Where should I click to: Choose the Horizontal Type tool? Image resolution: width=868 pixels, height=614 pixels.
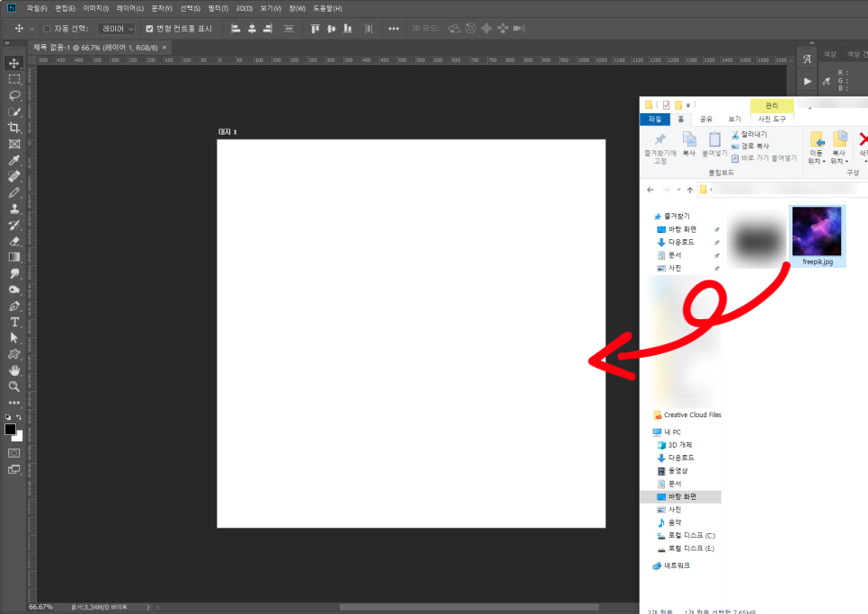click(14, 322)
